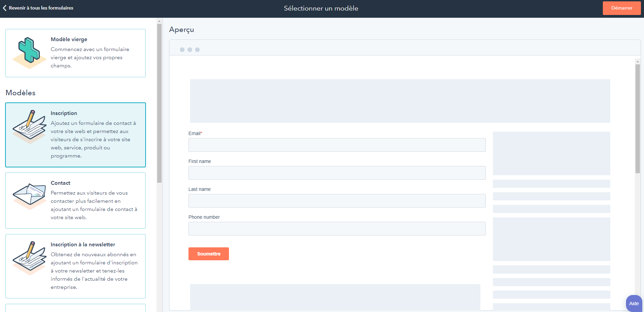
Task: Select the Inscription à la newsletter template card
Action: [x=75, y=266]
